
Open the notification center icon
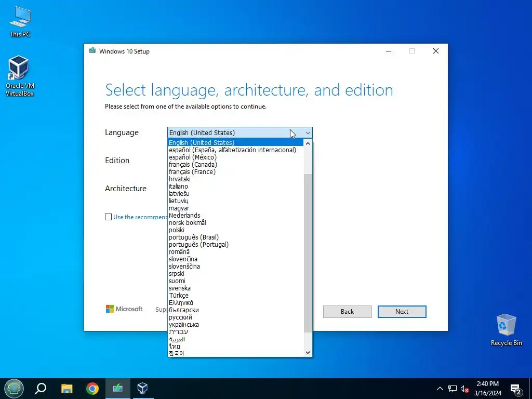pos(516,389)
